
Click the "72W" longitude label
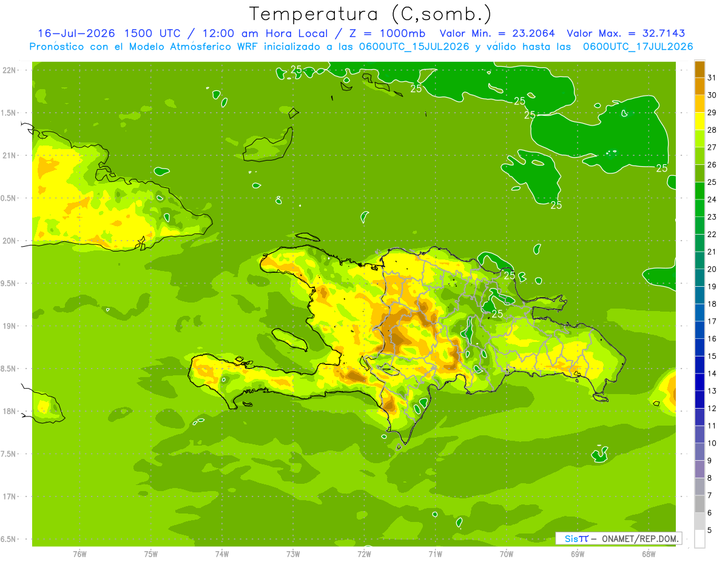click(364, 554)
